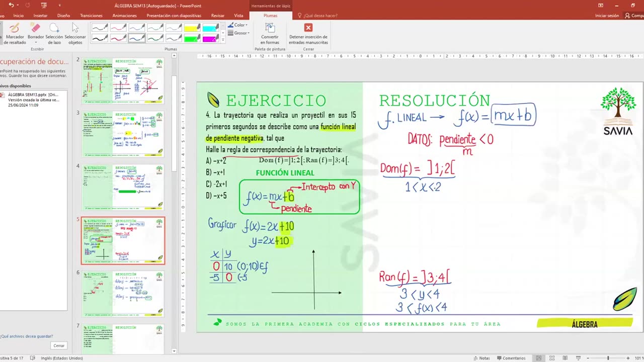Open the Revisar ribbon tab
Screen dimensions: 644x362
pos(218,16)
